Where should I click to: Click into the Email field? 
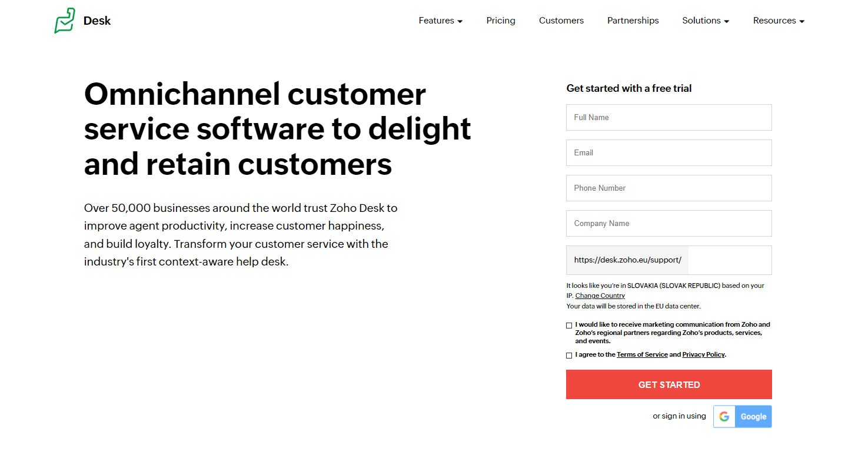(669, 153)
